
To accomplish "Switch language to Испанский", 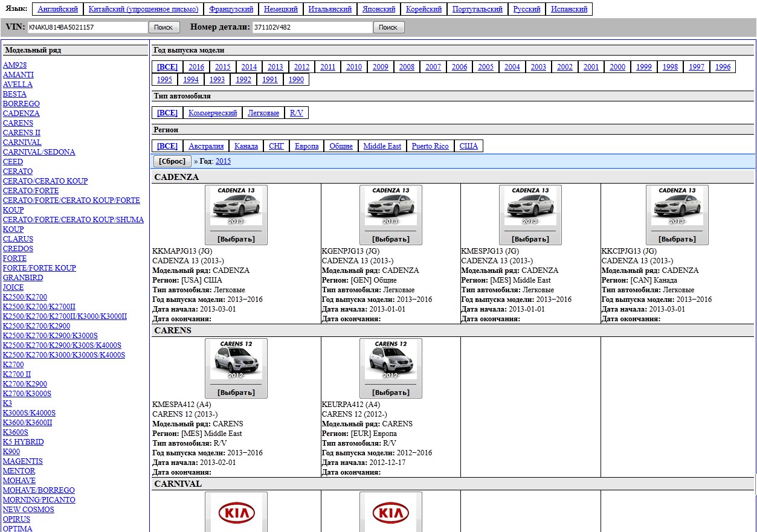I will pyautogui.click(x=569, y=9).
